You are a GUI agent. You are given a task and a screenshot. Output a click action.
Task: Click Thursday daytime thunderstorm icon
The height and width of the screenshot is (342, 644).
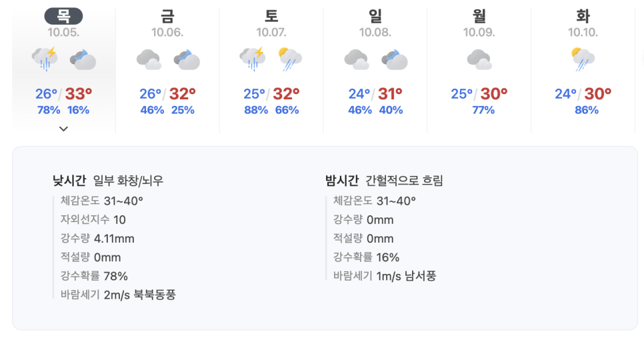(x=45, y=59)
